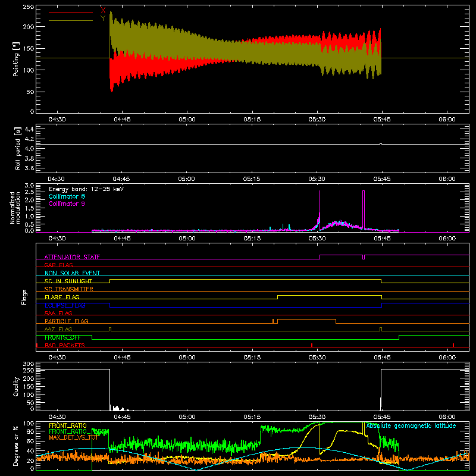Click the FLARE_FLAG label
The height and width of the screenshot is (476, 476).
click(x=62, y=297)
